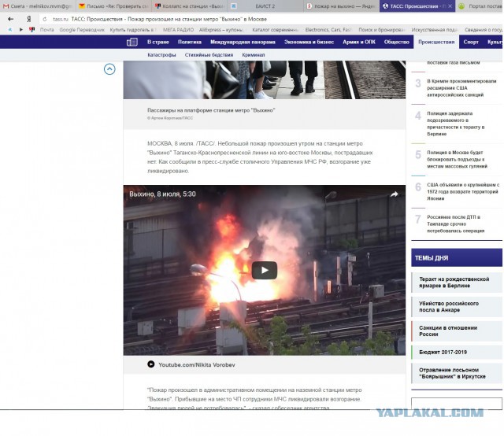
Task: Open news item 5 about Moscow police
Action: point(457,159)
